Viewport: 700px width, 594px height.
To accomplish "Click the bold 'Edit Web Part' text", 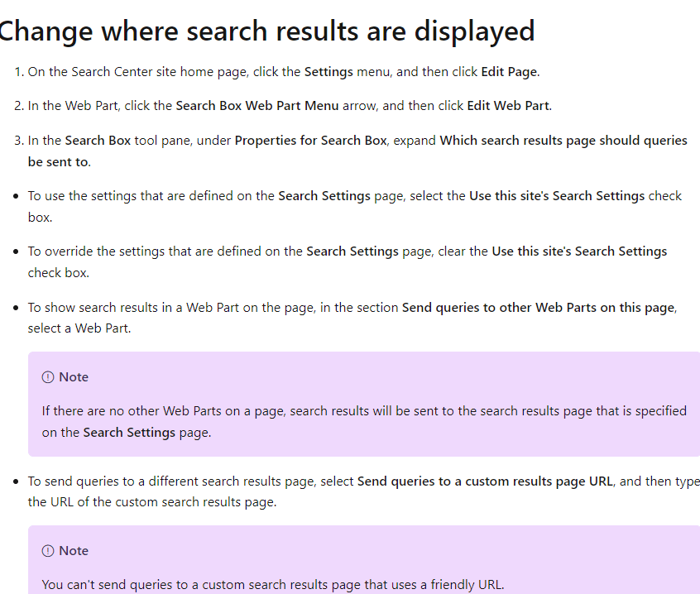I will pos(509,106).
